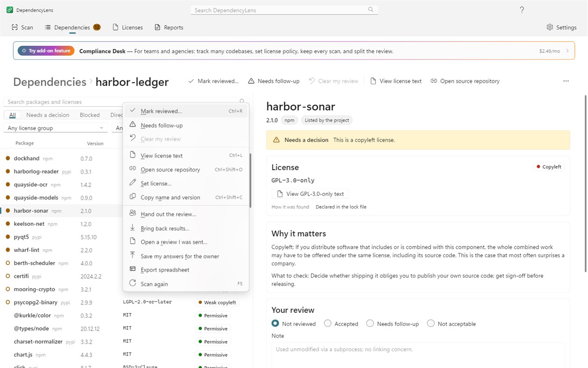588x368 pixels.
Task: Click the Try add-on feature pill
Action: 46,51
